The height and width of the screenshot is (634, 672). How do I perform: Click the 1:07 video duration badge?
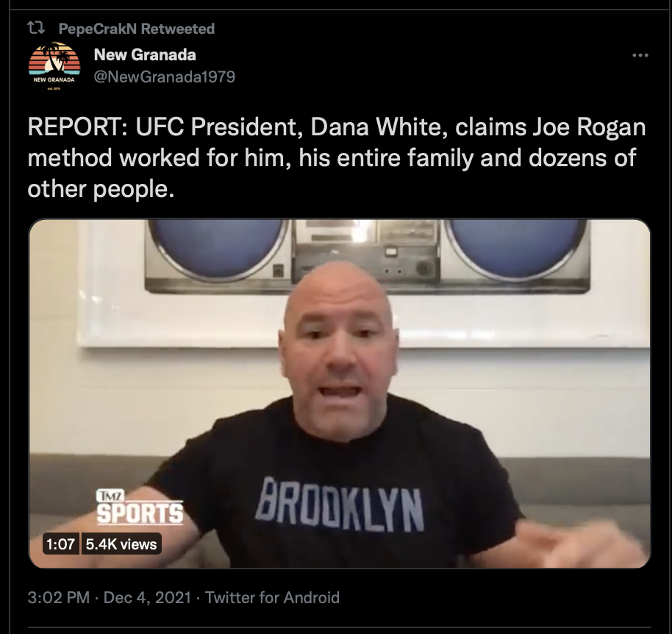pyautogui.click(x=60, y=544)
